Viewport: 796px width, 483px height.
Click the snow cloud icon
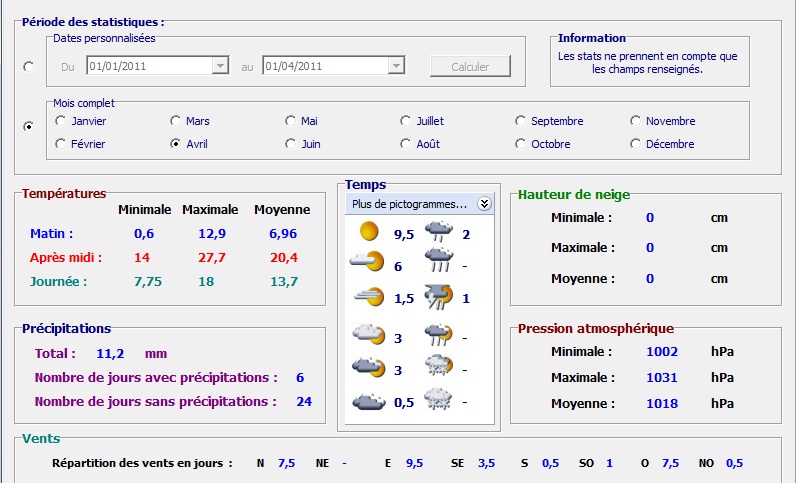coord(438,399)
